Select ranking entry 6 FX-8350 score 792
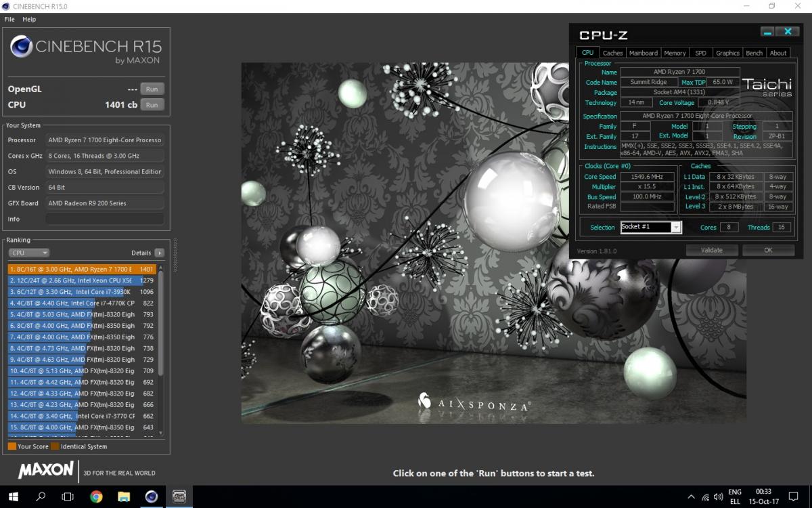This screenshot has width=812, height=508. [x=82, y=326]
